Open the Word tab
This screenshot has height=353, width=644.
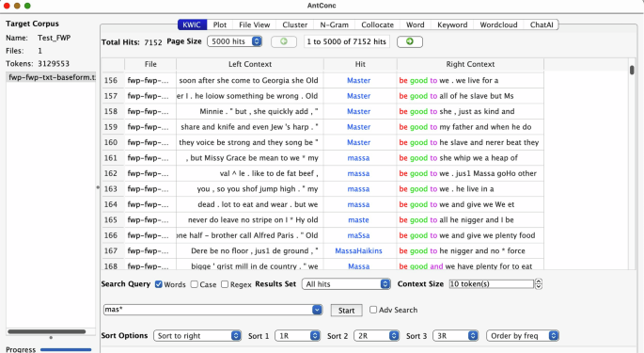click(415, 24)
